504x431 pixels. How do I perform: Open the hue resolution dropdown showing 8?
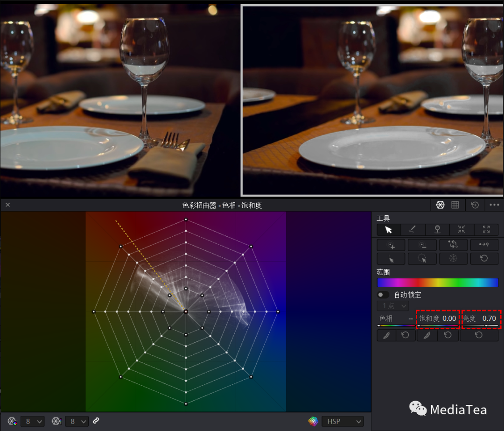33,421
